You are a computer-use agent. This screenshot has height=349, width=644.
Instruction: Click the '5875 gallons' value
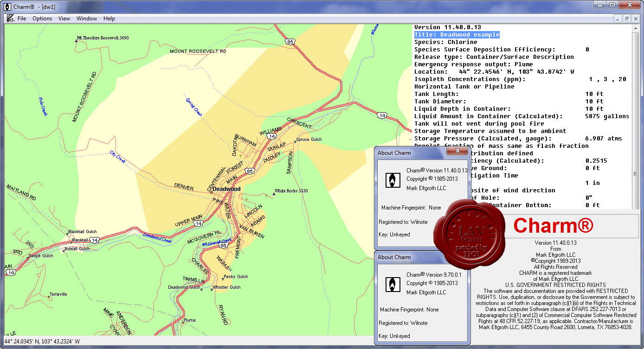pyautogui.click(x=607, y=116)
